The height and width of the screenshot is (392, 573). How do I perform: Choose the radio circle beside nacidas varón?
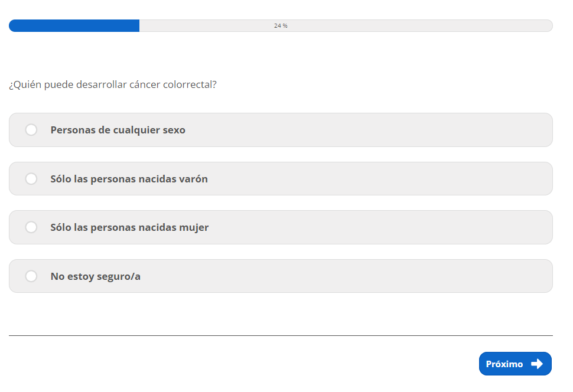[x=31, y=179]
